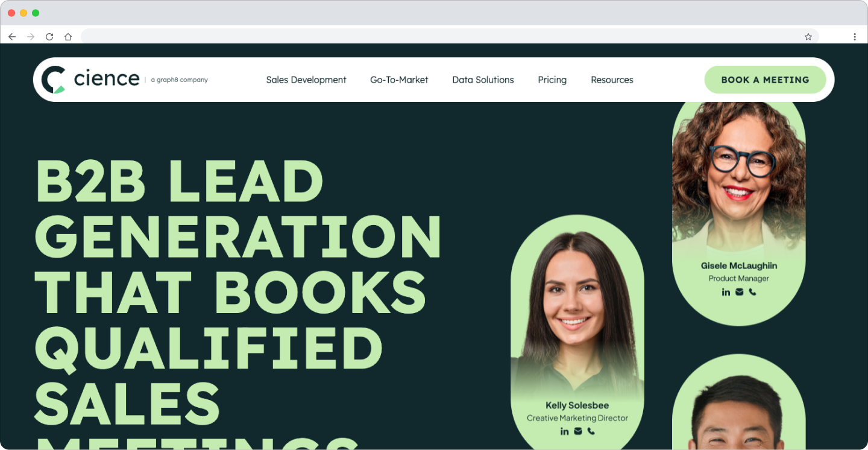
Task: Click the browser forward arrow
Action: (31, 37)
